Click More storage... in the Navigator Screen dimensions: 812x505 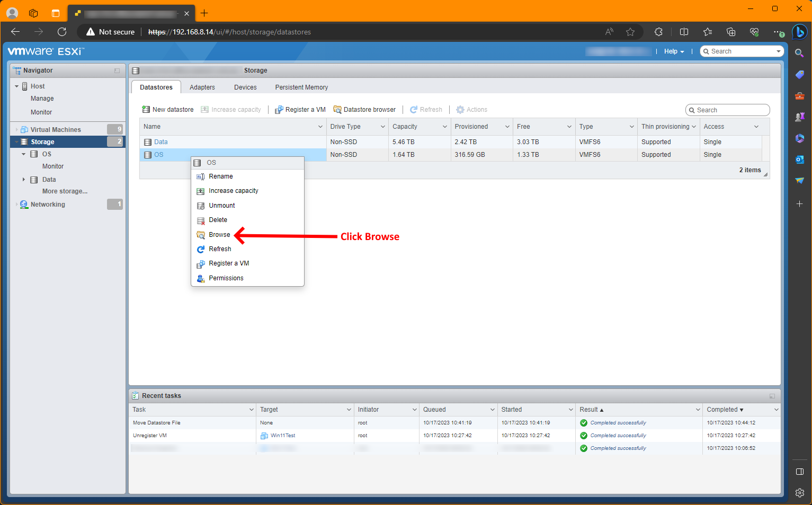coord(65,191)
